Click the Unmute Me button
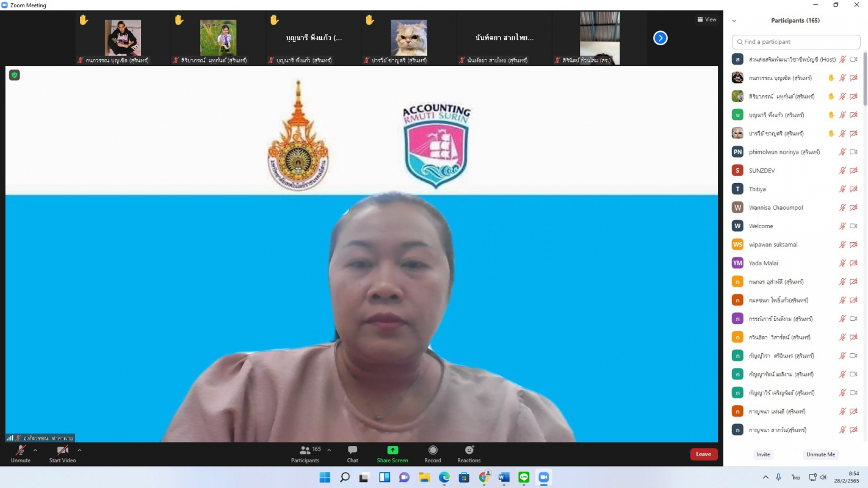This screenshot has width=868, height=488. tap(820, 454)
